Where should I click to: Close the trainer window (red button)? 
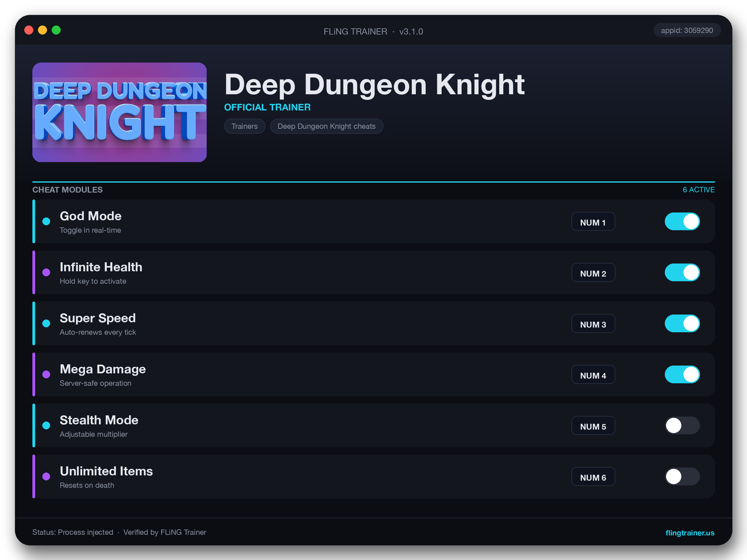[x=29, y=30]
